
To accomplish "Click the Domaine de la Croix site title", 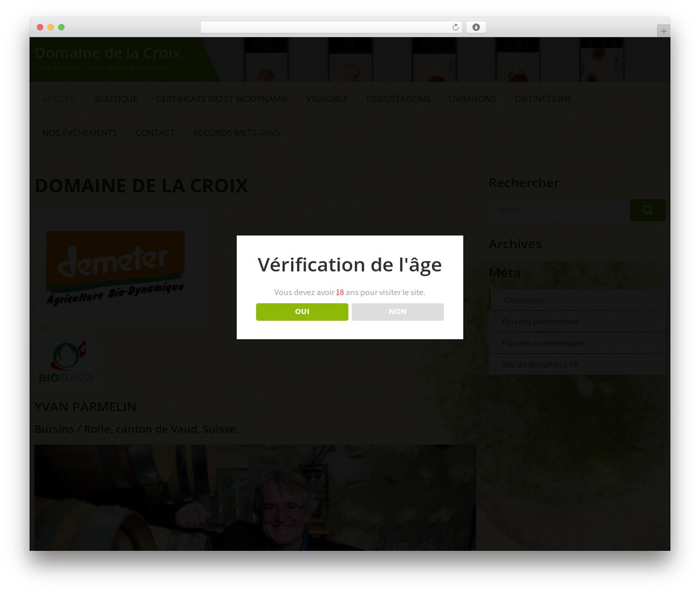I will tap(108, 53).
